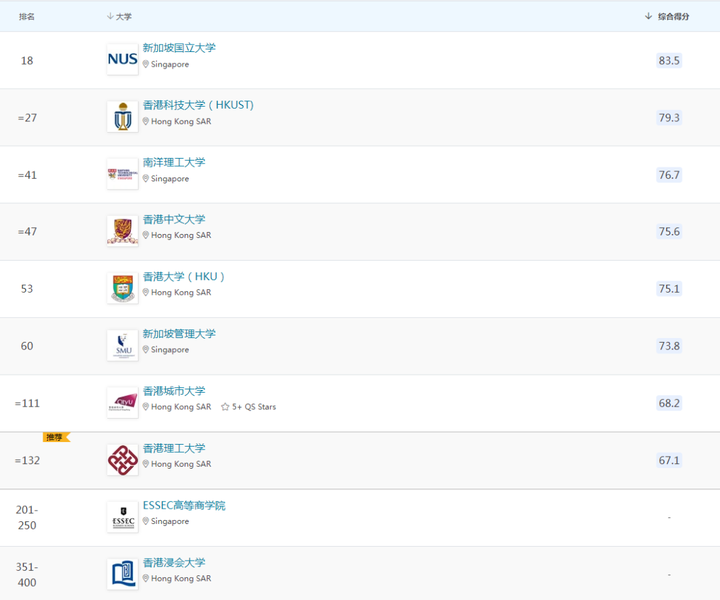The width and height of the screenshot is (720, 600).
Task: Click location pin under 香港中文大学
Action: pyautogui.click(x=146, y=235)
